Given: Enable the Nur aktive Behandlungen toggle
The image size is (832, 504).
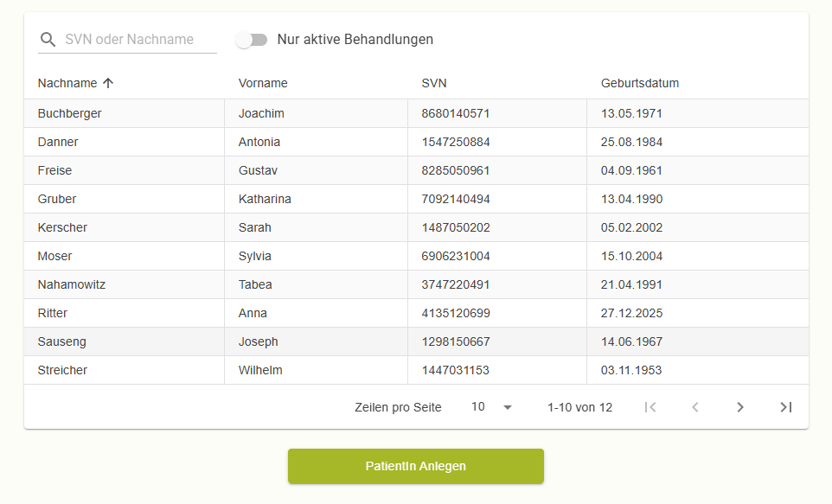Looking at the screenshot, I should tap(252, 39).
